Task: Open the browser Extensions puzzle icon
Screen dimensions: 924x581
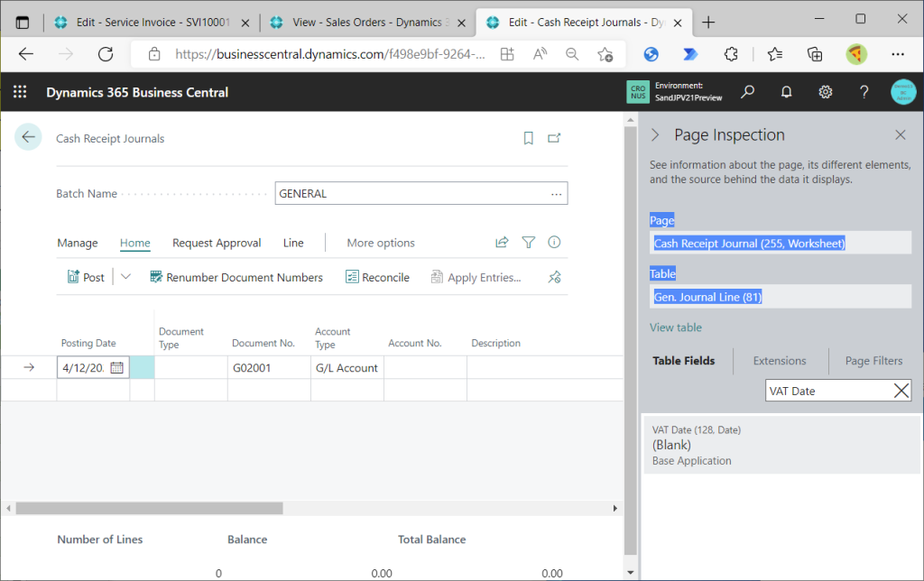Action: (x=731, y=54)
